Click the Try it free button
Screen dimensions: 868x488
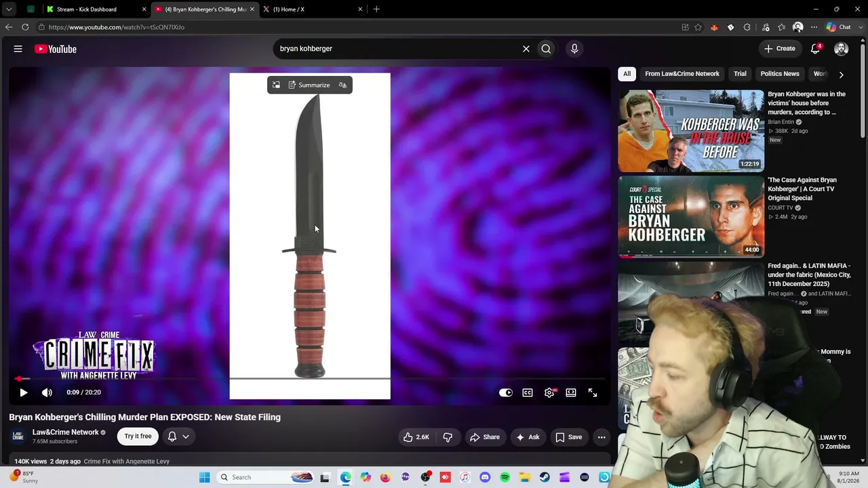[x=138, y=436]
